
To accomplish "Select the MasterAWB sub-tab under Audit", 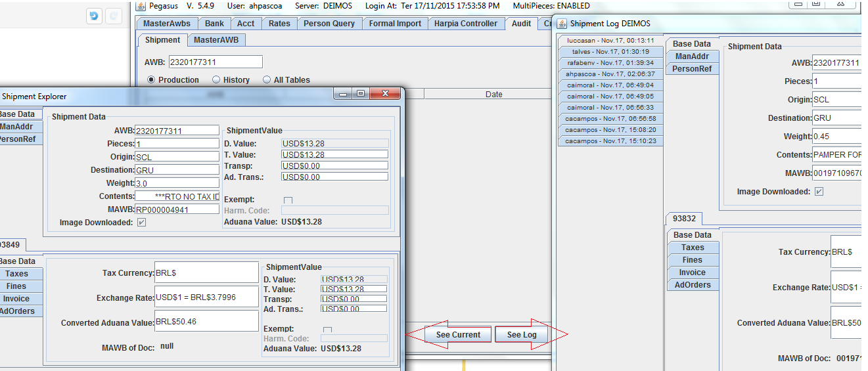I will (217, 40).
